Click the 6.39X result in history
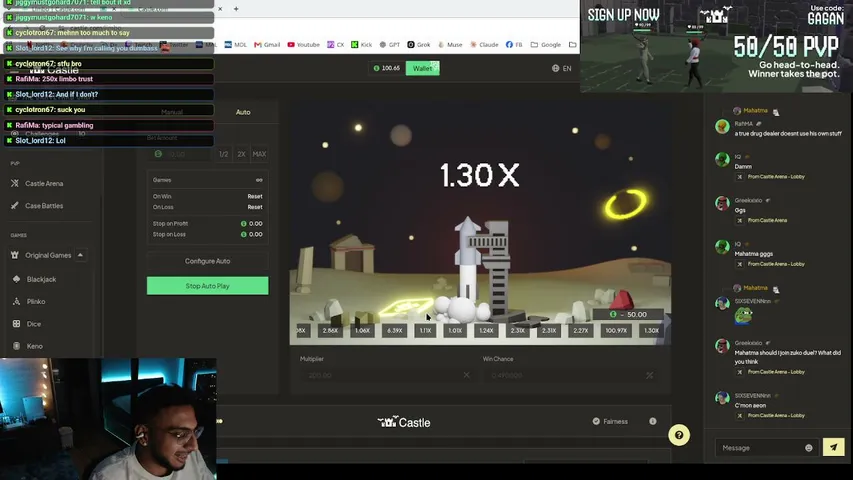 click(x=394, y=330)
